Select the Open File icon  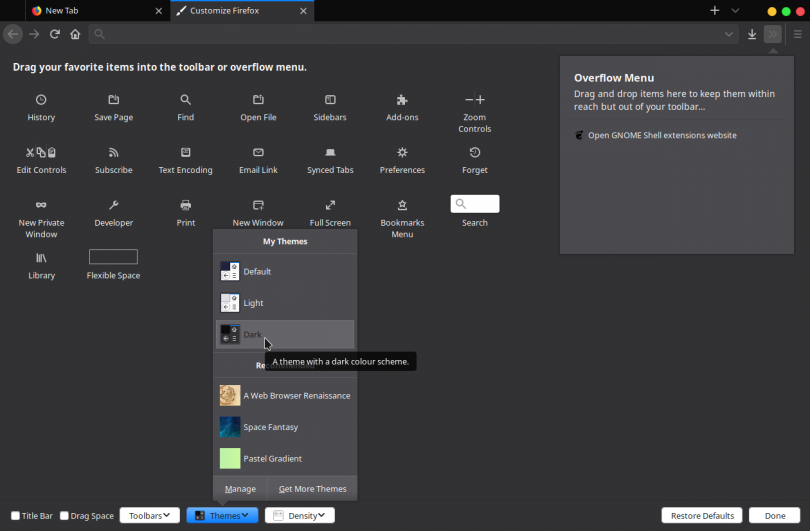(x=258, y=100)
